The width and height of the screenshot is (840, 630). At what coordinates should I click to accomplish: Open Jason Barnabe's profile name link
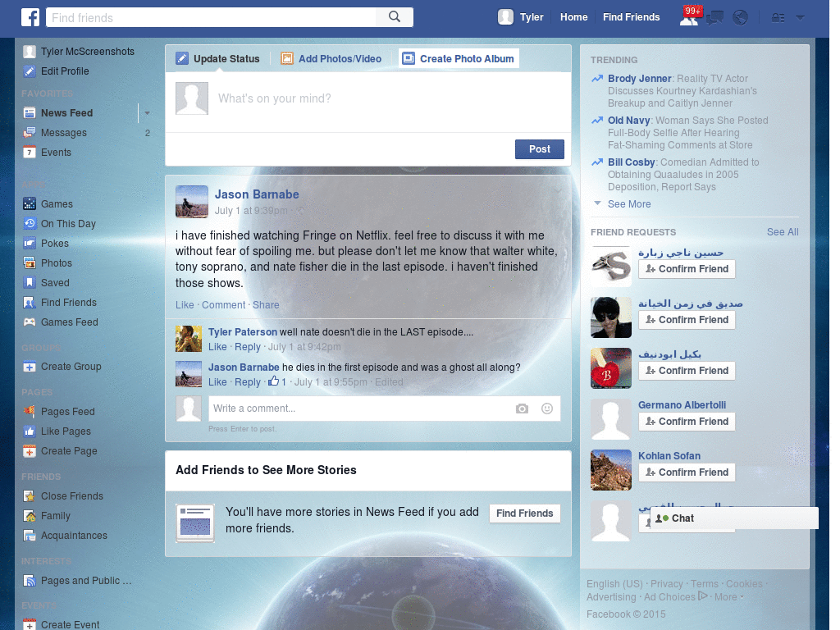[257, 194]
